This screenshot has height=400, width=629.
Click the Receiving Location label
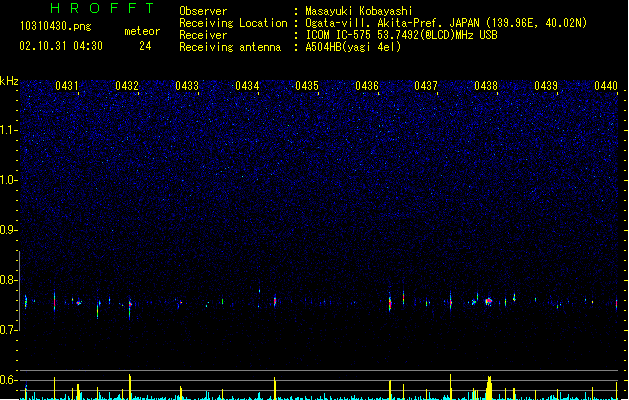[233, 23]
